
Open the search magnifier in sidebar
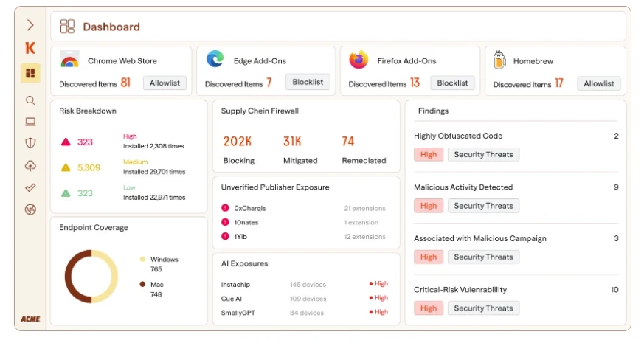(x=30, y=100)
